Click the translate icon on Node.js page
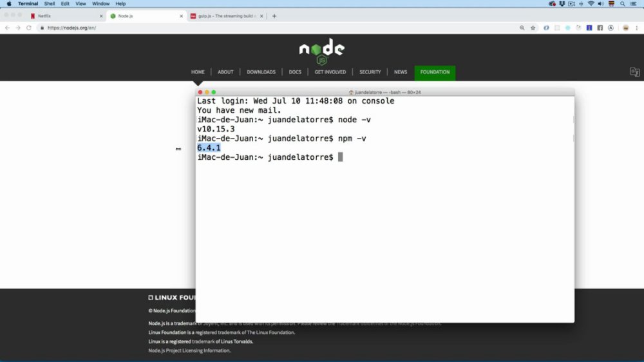This screenshot has width=644, height=362. tap(634, 72)
